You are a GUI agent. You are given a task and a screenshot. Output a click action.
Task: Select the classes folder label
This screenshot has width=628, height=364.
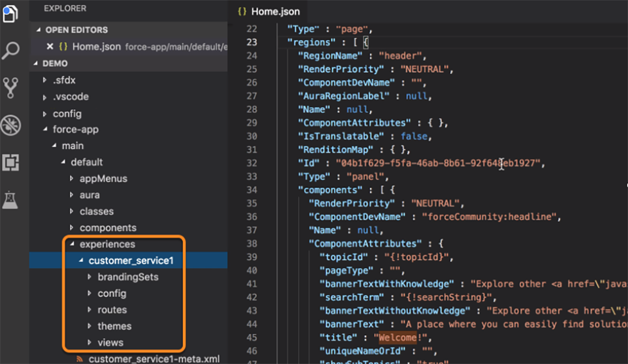[x=97, y=211]
